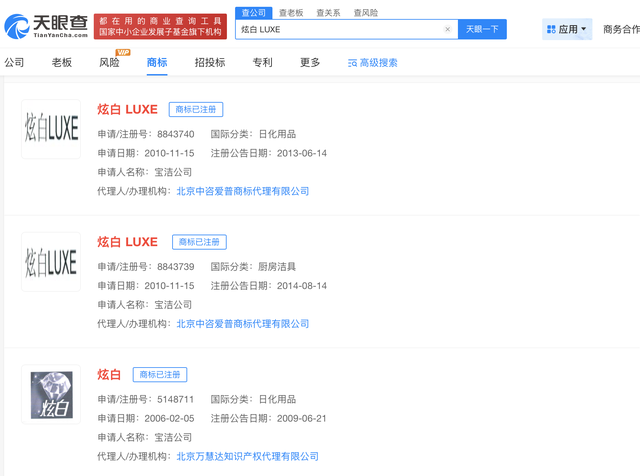This screenshot has height=476, width=640.
Task: Click the 高级搜索 filter icon
Action: [352, 63]
